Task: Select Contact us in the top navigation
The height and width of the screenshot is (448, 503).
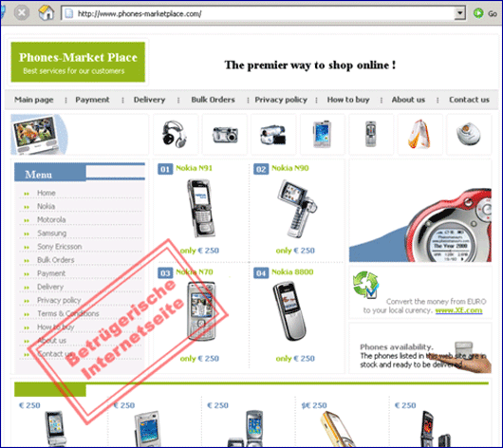Action: coord(469,100)
